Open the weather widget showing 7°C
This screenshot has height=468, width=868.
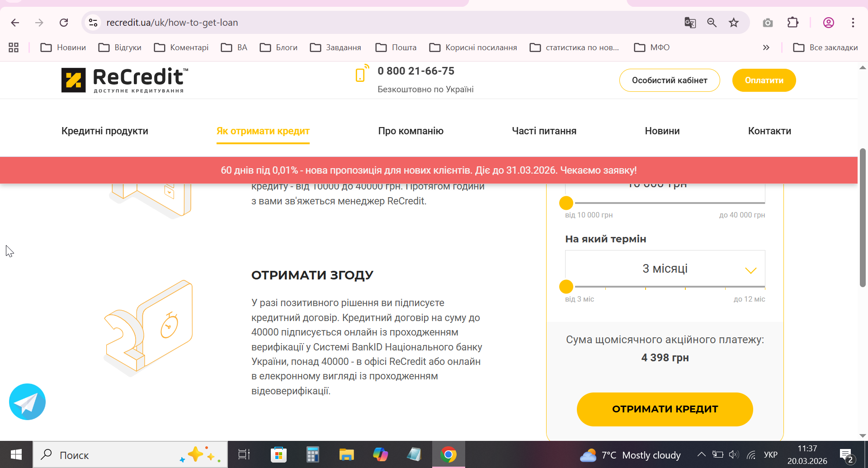coord(630,455)
